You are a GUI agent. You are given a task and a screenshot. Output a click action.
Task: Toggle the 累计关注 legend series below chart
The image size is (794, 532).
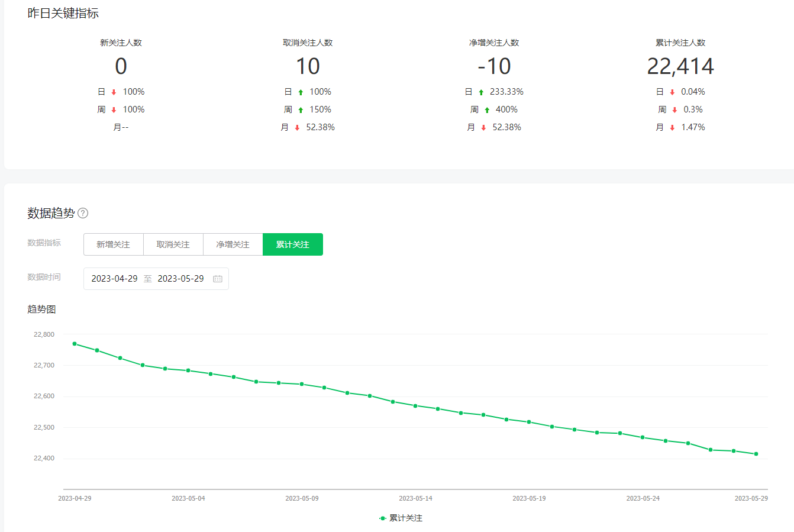[x=401, y=518]
